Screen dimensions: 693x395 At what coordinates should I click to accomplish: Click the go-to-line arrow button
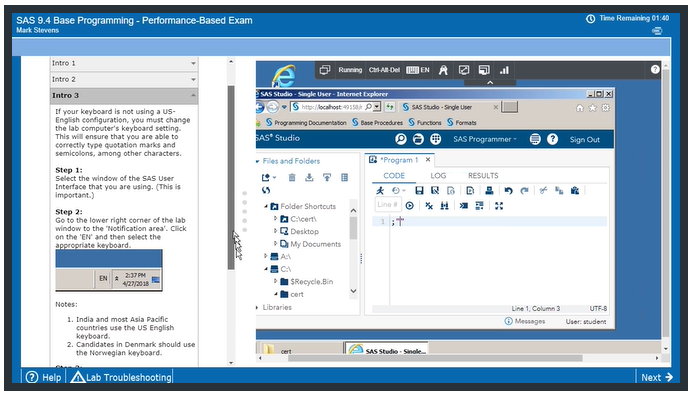tap(410, 205)
